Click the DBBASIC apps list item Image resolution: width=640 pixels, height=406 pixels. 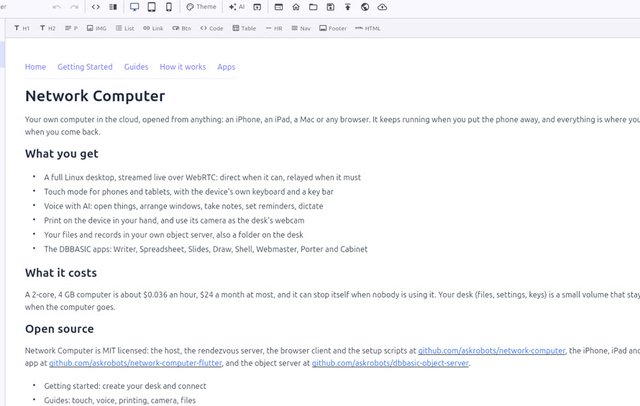tap(206, 249)
